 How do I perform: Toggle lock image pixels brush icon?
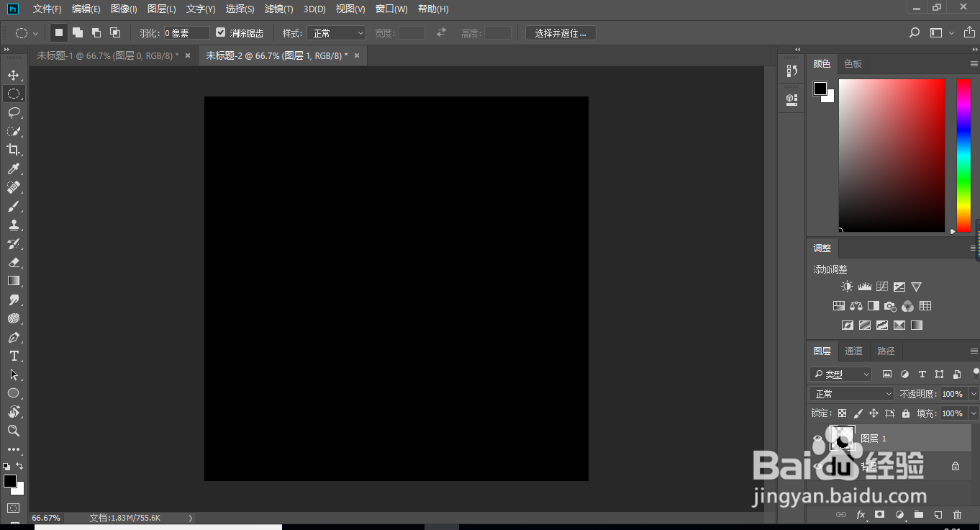click(x=858, y=413)
